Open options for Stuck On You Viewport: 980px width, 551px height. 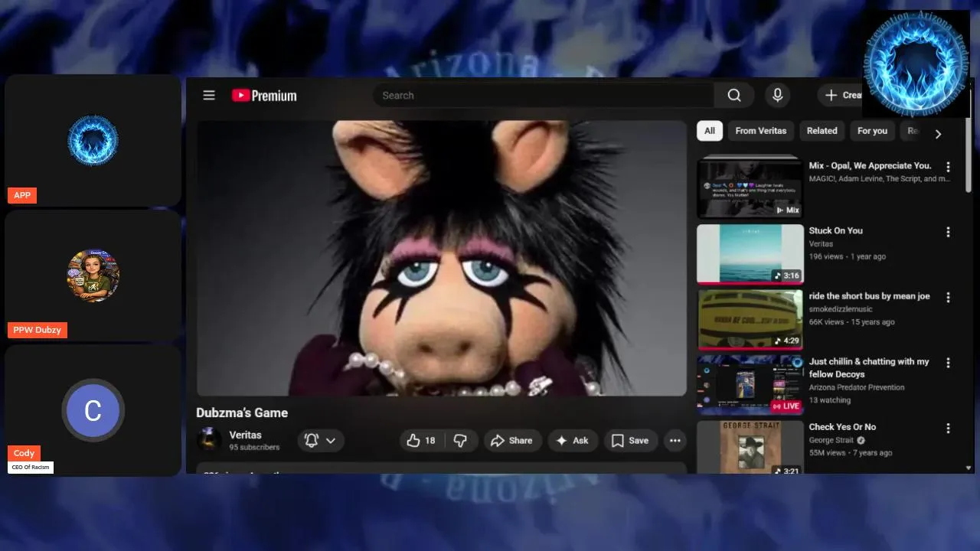tap(948, 232)
